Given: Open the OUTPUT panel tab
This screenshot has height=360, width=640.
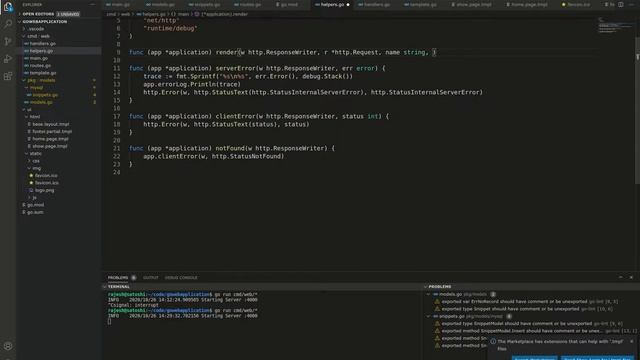Looking at the screenshot, I should tap(151, 278).
